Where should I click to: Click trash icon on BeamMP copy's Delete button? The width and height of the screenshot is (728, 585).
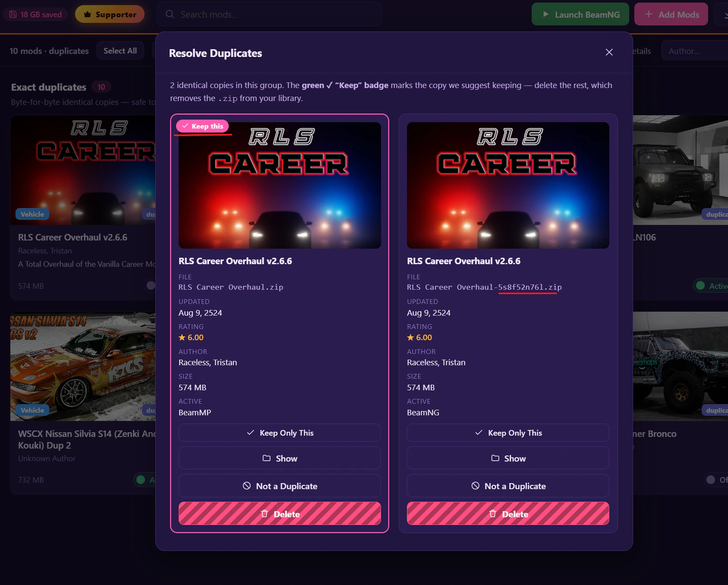coord(264,514)
